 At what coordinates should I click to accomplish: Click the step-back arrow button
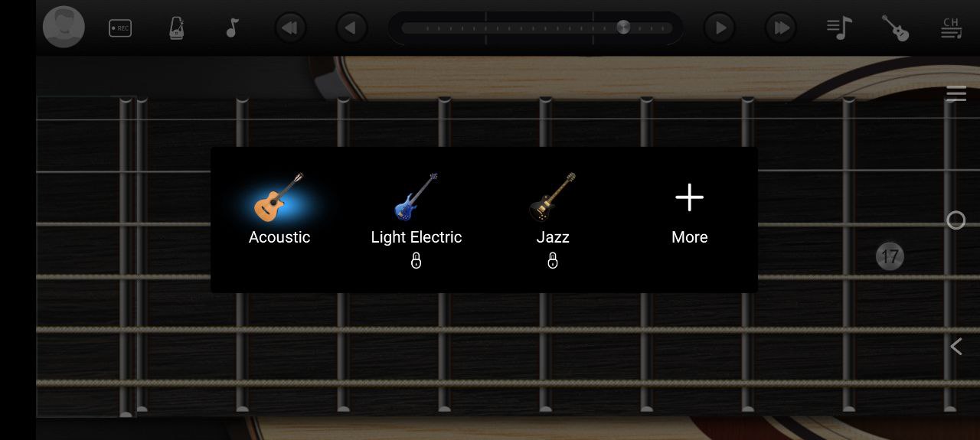click(351, 28)
